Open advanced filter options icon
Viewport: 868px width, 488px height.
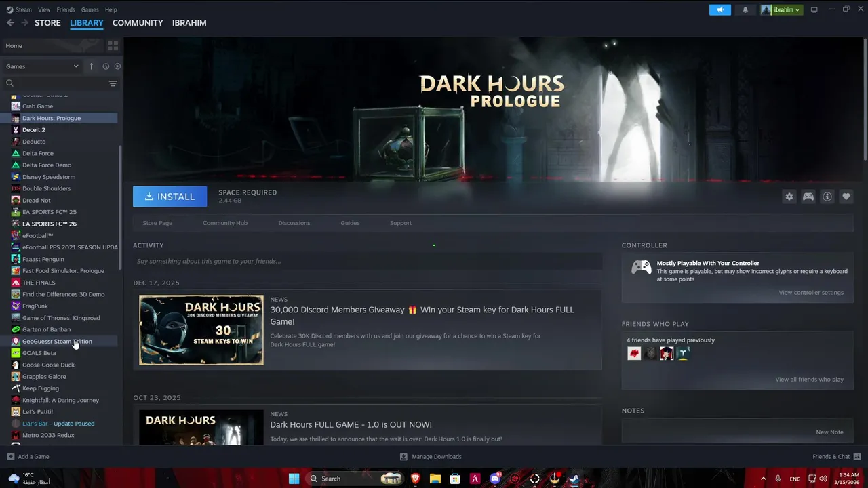coord(113,83)
